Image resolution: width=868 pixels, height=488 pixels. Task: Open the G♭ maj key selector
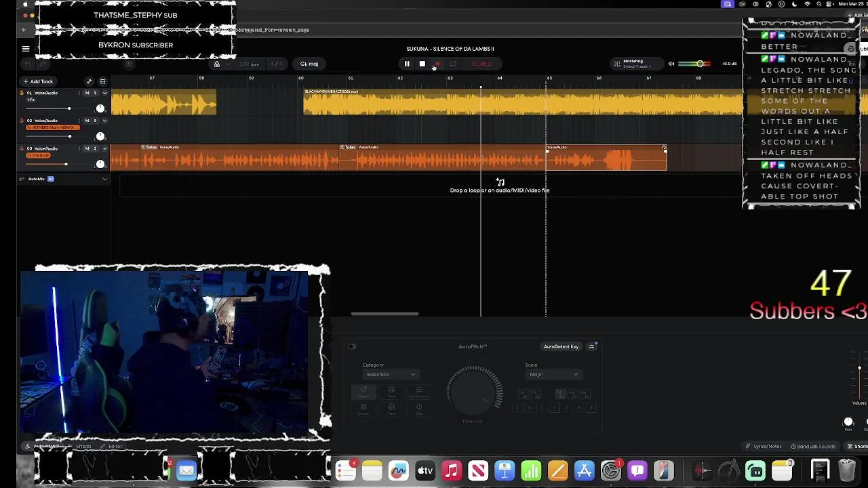309,64
